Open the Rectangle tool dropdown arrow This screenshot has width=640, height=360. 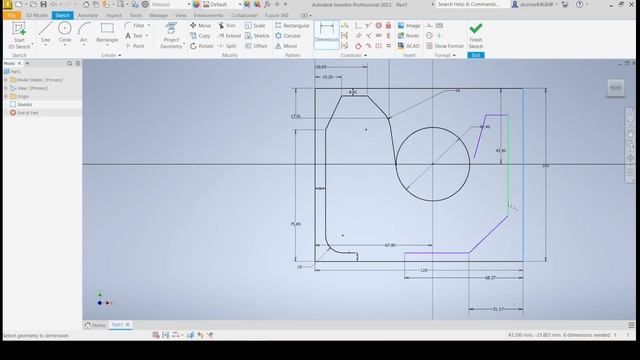(x=107, y=45)
